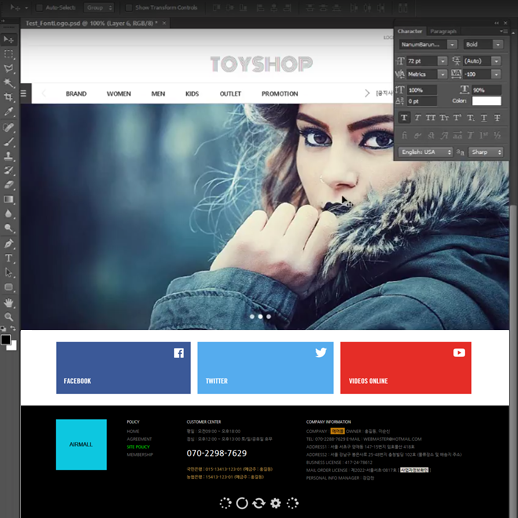Toggle Underline style in Character panel
The width and height of the screenshot is (518, 518).
click(x=484, y=118)
